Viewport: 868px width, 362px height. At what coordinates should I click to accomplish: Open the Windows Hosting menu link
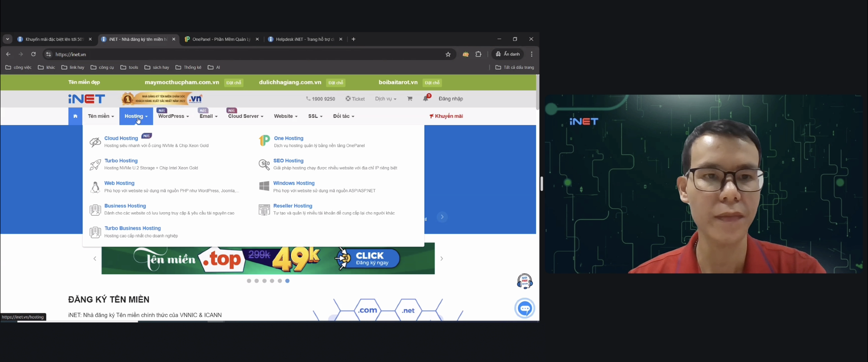click(294, 183)
